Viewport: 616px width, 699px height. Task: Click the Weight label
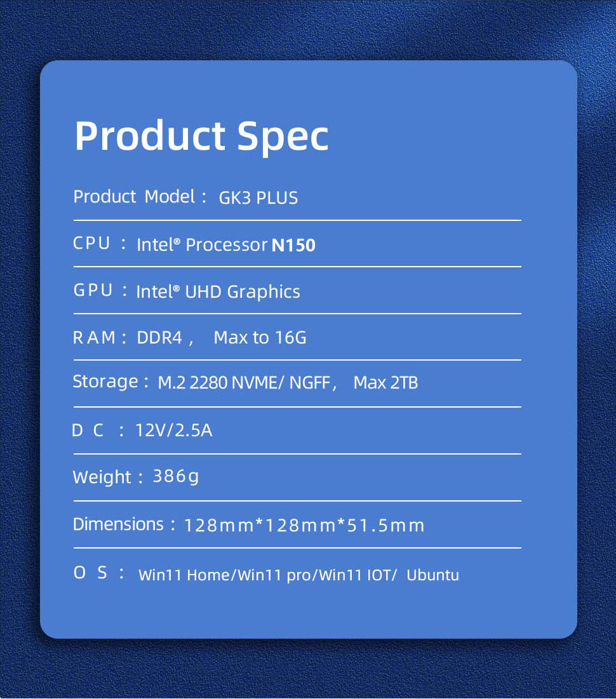102,477
